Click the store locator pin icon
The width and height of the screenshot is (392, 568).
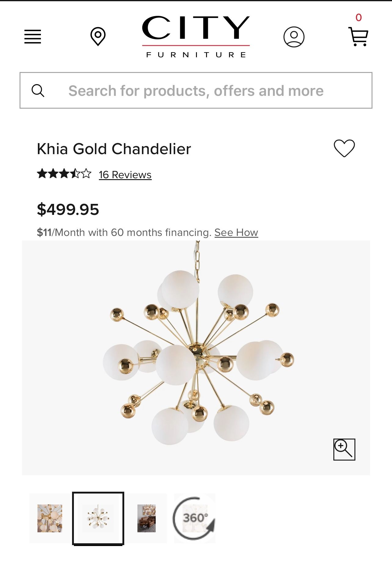pyautogui.click(x=98, y=37)
